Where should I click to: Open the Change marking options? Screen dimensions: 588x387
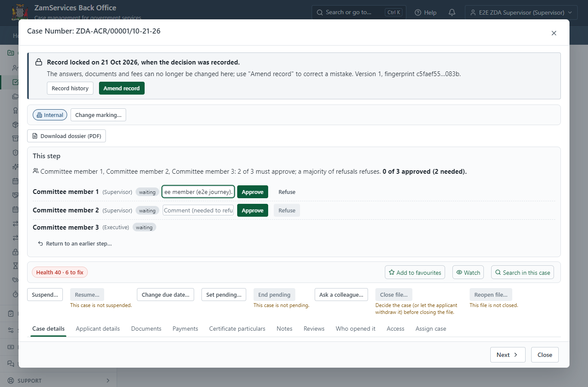tap(98, 115)
